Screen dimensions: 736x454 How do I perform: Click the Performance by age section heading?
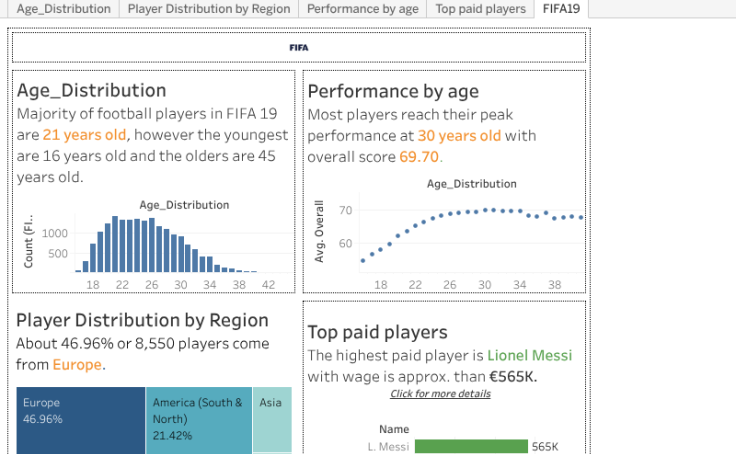[393, 92]
